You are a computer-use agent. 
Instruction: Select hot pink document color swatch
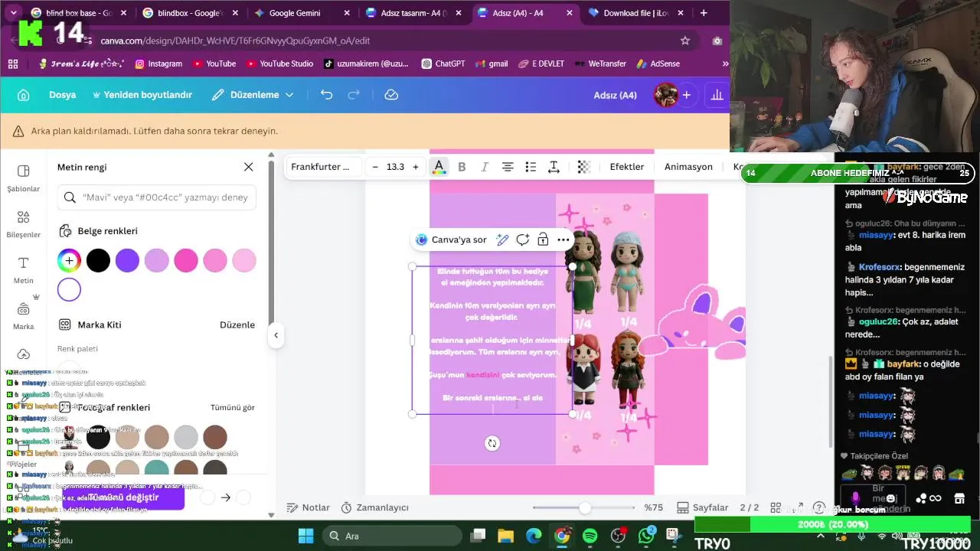[x=186, y=261]
